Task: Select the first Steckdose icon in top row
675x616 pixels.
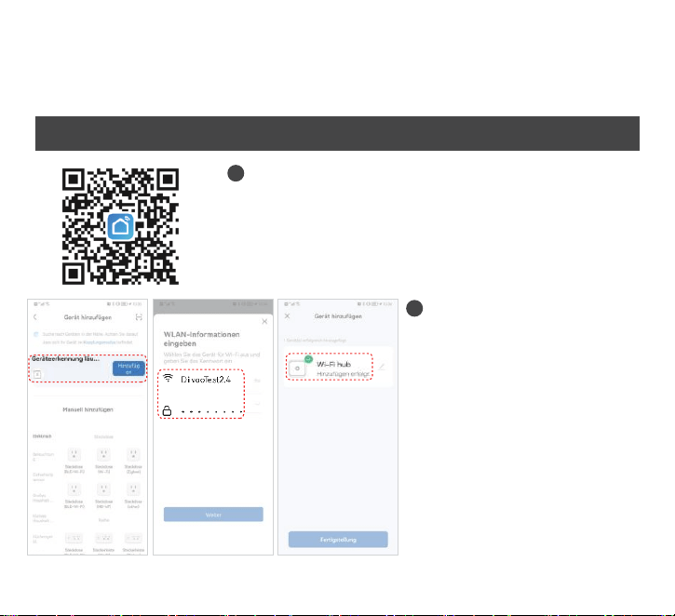Action: (74, 454)
